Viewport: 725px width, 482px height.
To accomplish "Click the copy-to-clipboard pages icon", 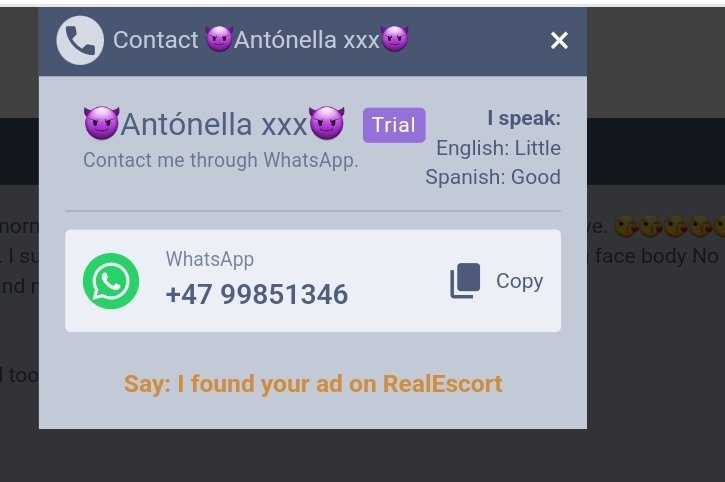I will tap(465, 281).
